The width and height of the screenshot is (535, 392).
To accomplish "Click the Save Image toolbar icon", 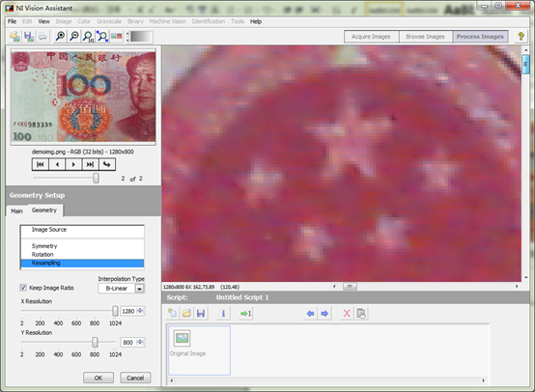I will pos(29,36).
